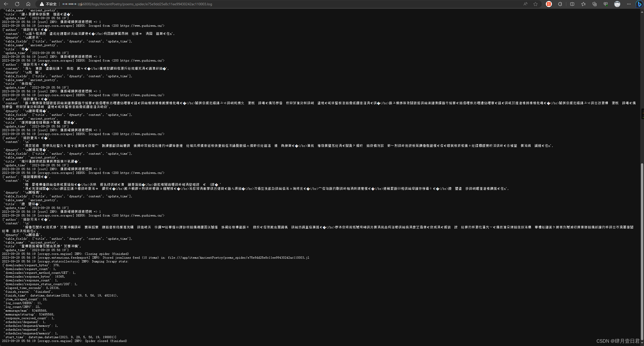Viewport: 644px width, 346px height.
Task: Navigate back to the previous page
Action: [x=7, y=4]
